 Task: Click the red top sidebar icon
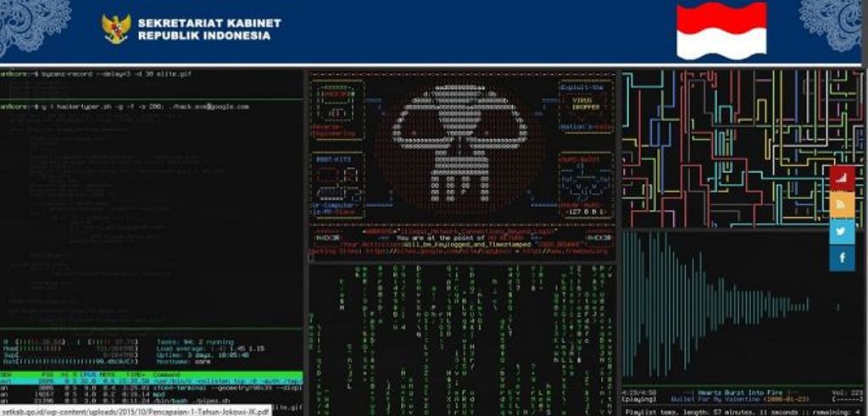coord(842,178)
